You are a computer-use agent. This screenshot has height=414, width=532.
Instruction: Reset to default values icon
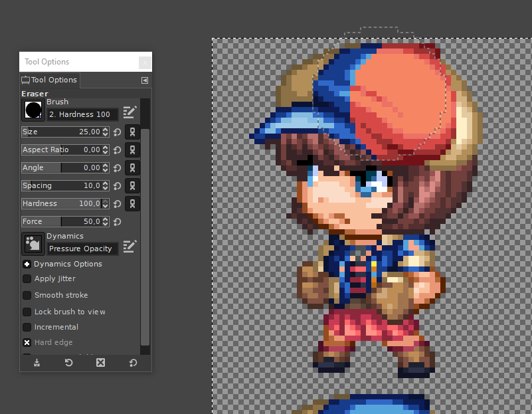coord(133,363)
